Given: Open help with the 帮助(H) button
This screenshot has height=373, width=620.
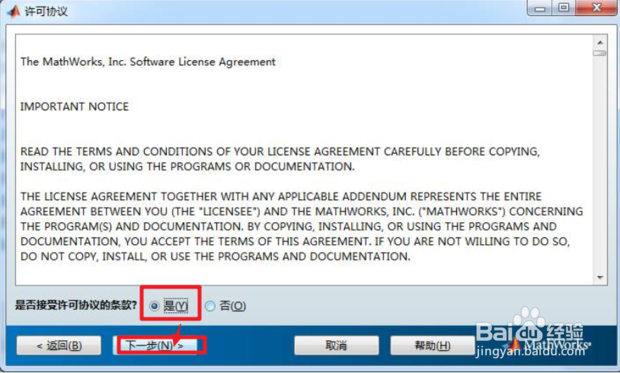Looking at the screenshot, I should pyautogui.click(x=433, y=346).
